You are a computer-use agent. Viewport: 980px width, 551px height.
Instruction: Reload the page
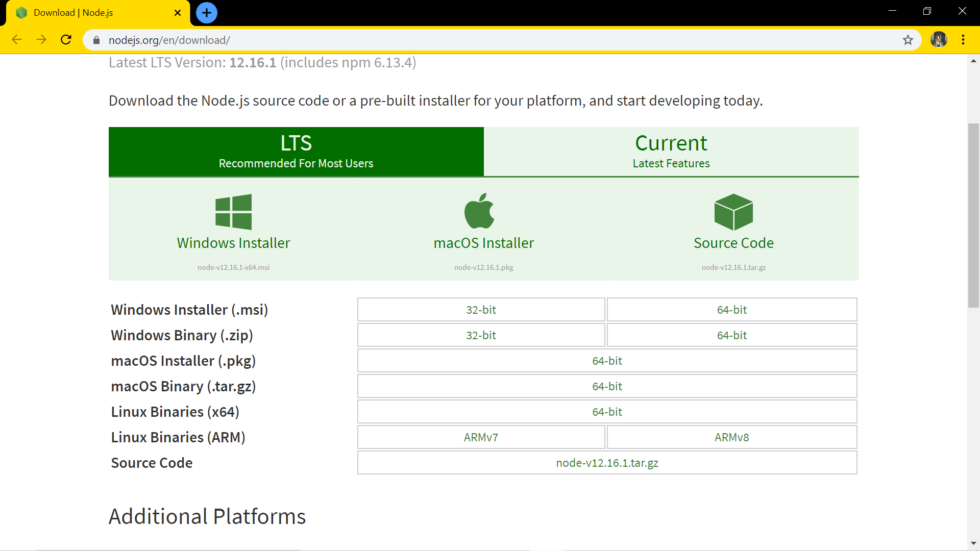(x=66, y=40)
